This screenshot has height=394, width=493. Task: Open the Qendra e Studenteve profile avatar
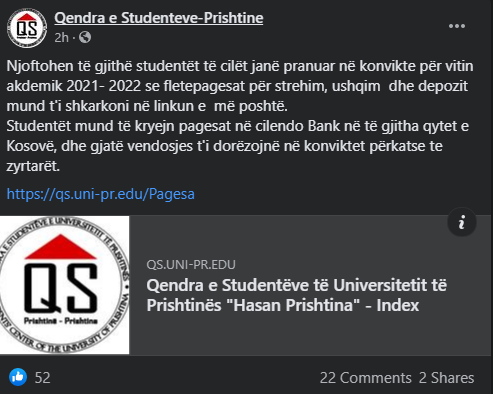(27, 28)
